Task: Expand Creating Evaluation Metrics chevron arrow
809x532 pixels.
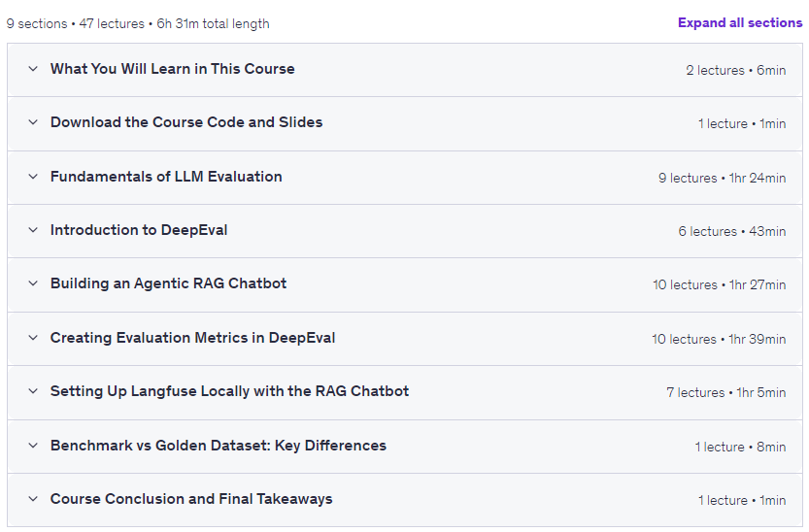Action: coord(33,338)
